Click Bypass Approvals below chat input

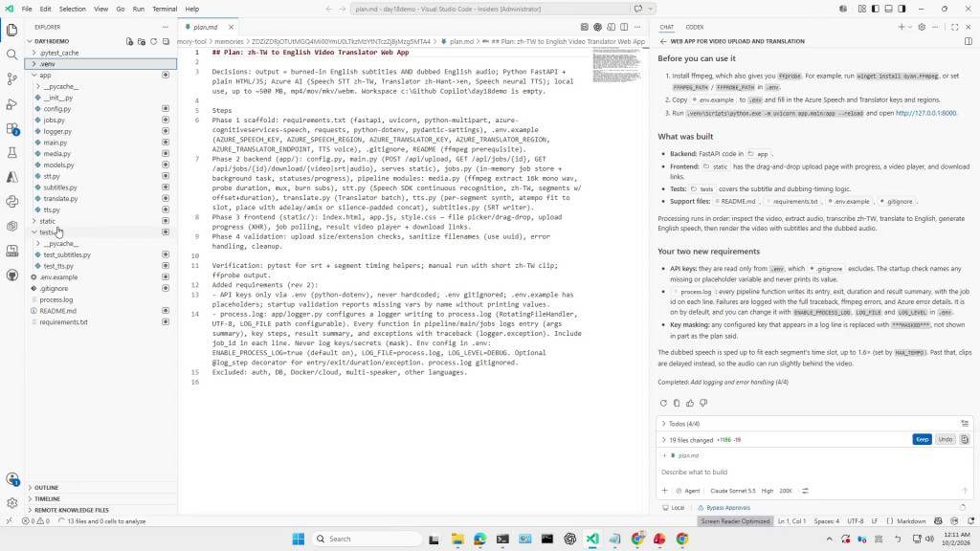pyautogui.click(x=728, y=508)
